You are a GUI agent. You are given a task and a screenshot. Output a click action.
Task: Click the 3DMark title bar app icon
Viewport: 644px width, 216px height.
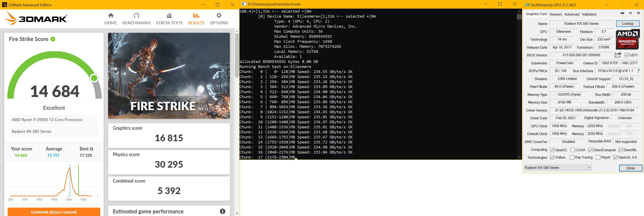pyautogui.click(x=4, y=5)
